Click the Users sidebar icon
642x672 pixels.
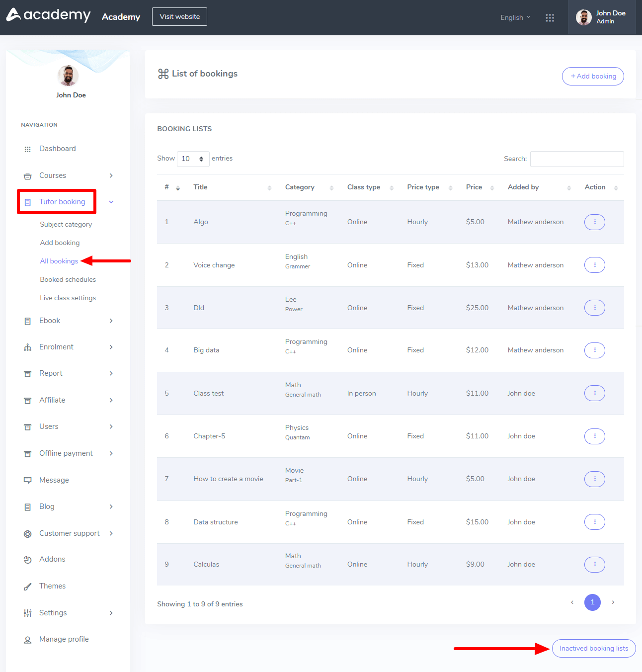click(x=28, y=426)
